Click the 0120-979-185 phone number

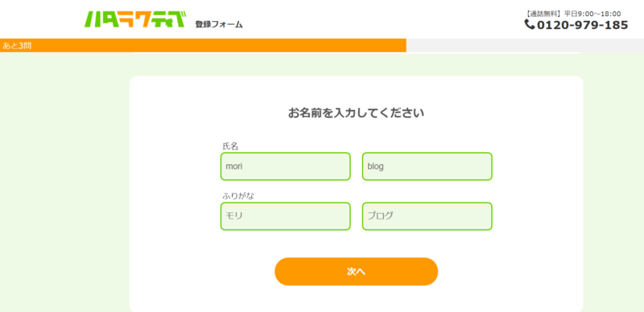582,25
